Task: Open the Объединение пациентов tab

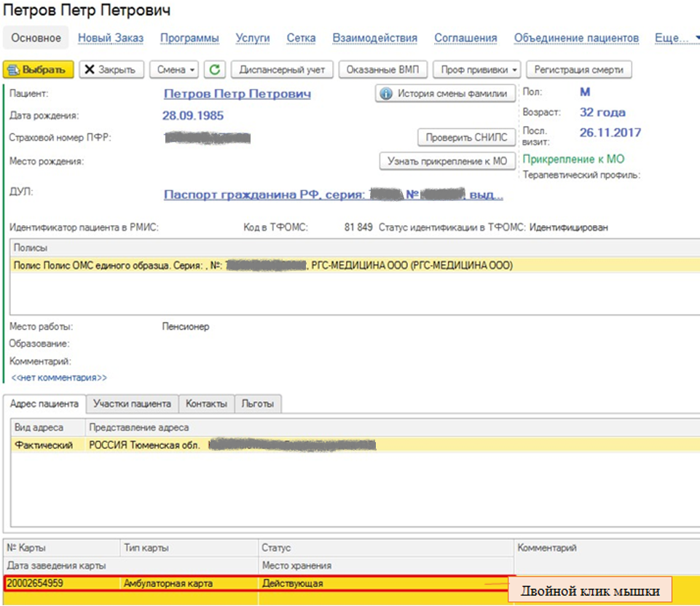Action: coord(576,38)
